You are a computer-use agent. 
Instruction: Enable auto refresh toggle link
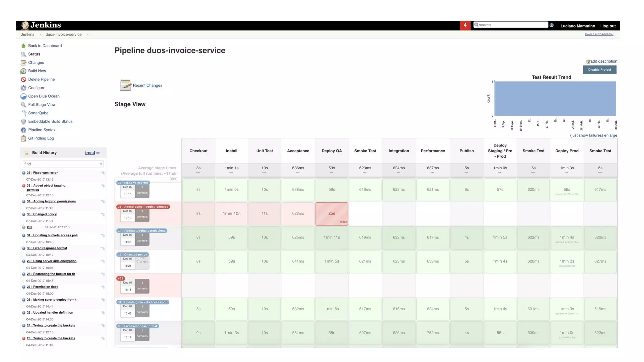click(x=599, y=34)
